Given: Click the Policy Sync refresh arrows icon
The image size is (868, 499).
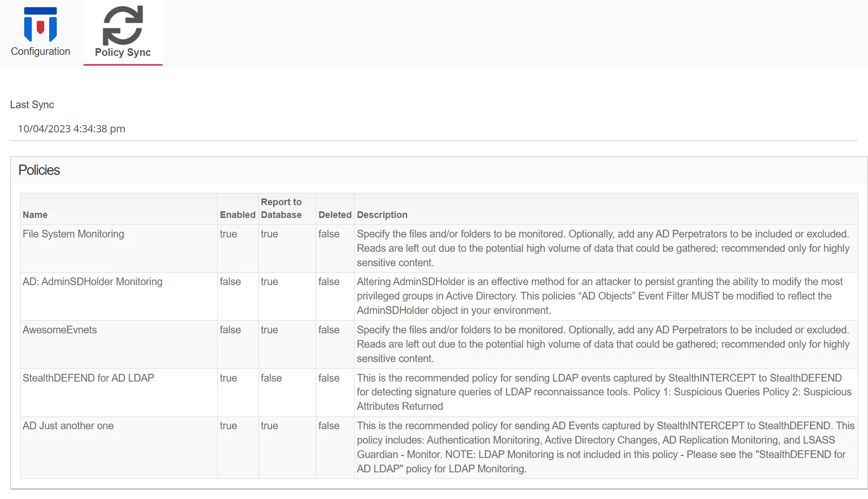Looking at the screenshot, I should [122, 26].
